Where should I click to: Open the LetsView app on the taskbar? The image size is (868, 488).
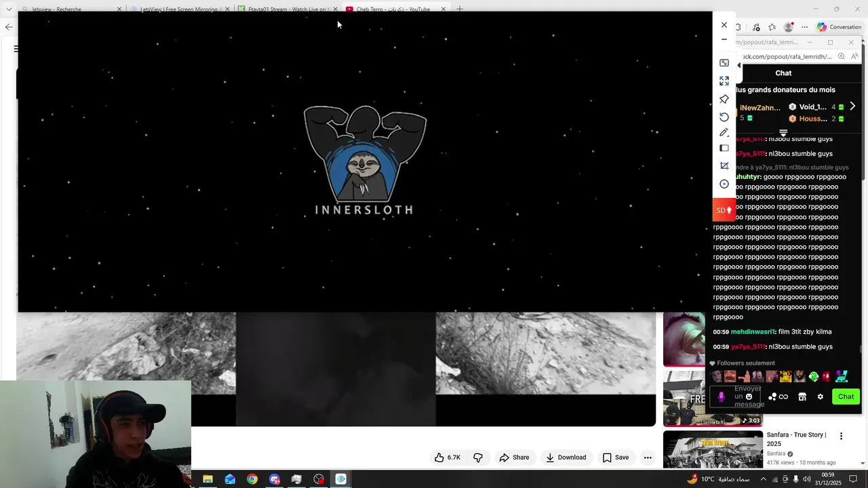tap(341, 479)
